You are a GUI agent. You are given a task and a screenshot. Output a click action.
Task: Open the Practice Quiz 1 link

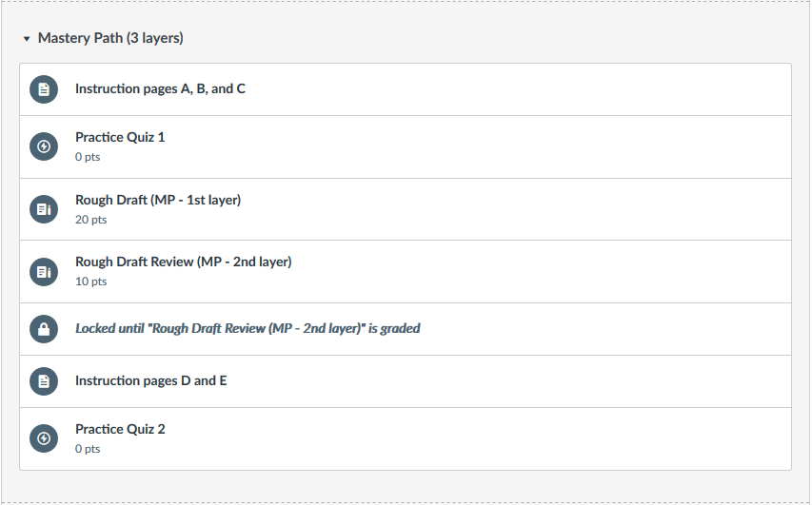pos(120,137)
